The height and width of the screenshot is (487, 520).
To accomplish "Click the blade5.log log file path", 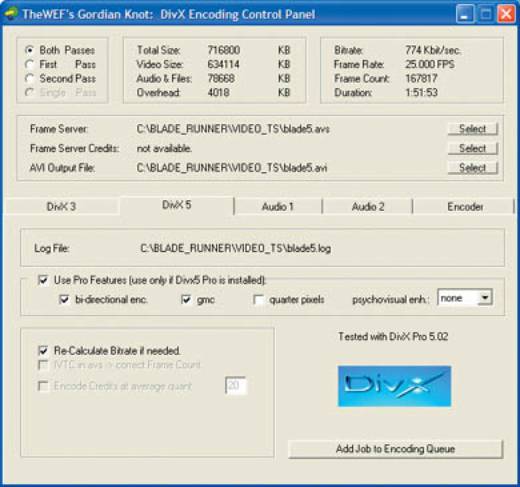I will coord(236,248).
